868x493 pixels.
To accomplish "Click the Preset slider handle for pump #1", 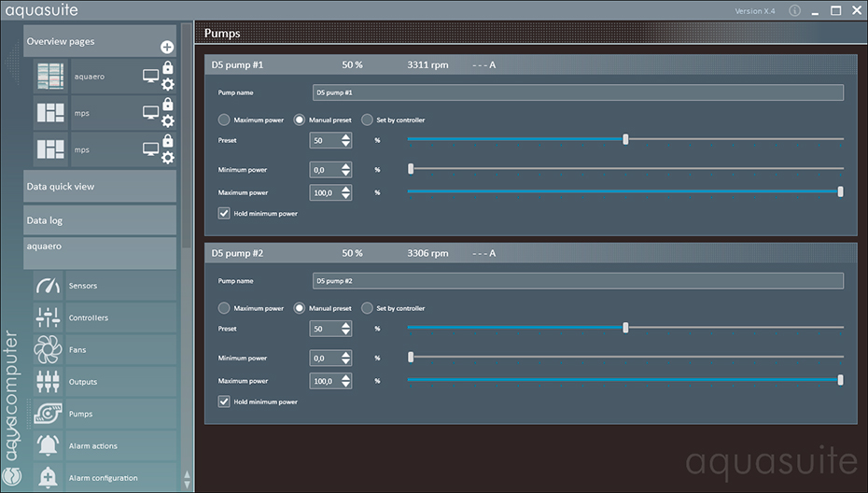I will click(625, 139).
